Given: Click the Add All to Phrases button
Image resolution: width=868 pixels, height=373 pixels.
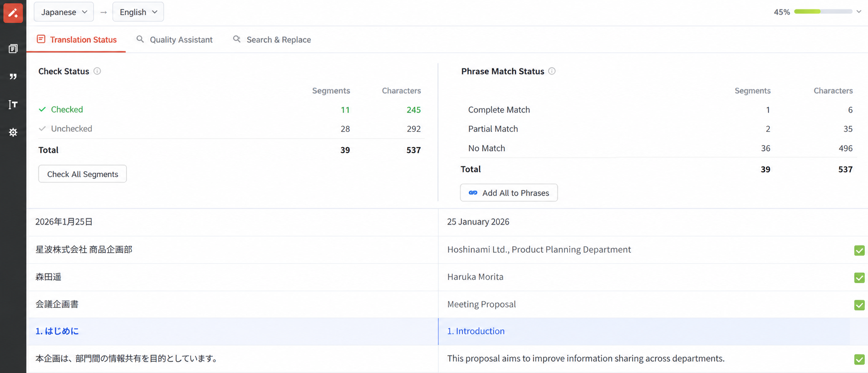Looking at the screenshot, I should tap(509, 193).
